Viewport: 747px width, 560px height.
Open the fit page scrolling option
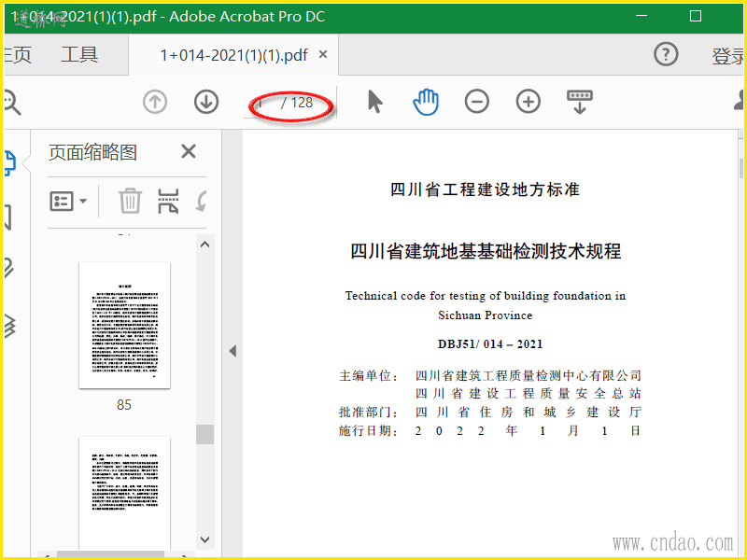coord(579,102)
